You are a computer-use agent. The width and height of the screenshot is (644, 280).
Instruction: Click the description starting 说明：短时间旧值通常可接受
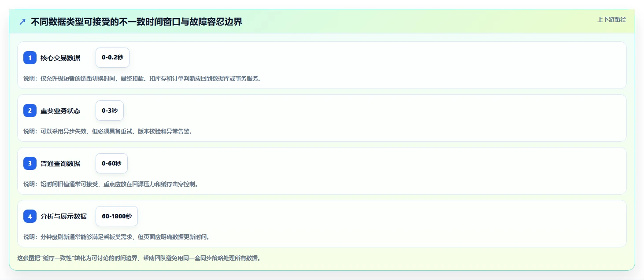(x=111, y=184)
